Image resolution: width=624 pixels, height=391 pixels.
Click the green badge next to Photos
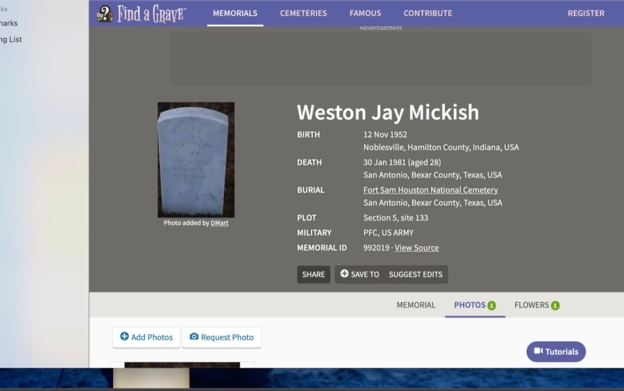coord(491,305)
